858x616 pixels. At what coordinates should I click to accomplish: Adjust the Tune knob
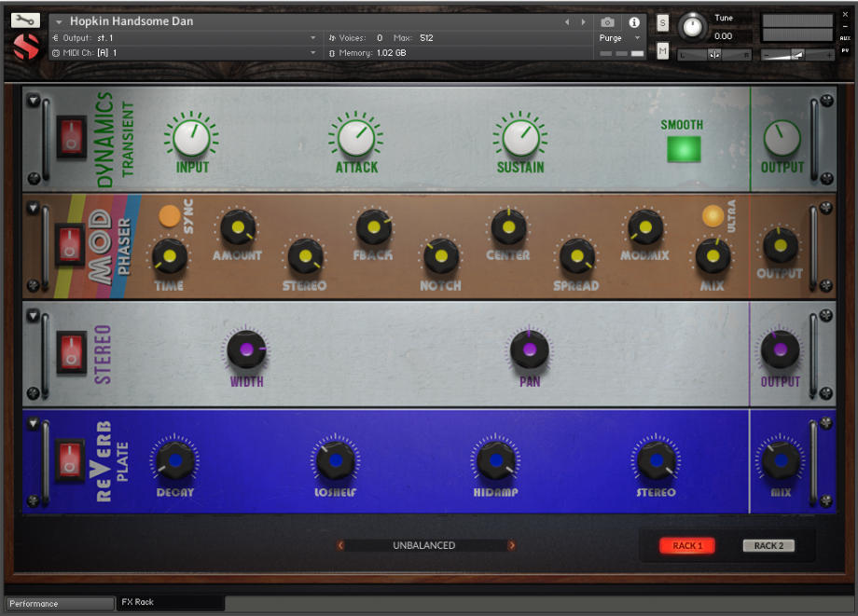(x=693, y=27)
